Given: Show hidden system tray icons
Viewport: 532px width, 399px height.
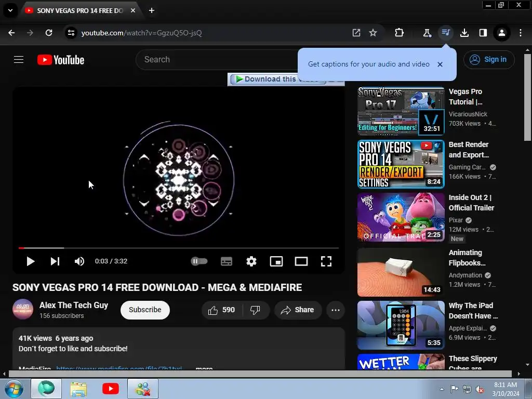Looking at the screenshot, I should (x=442, y=389).
